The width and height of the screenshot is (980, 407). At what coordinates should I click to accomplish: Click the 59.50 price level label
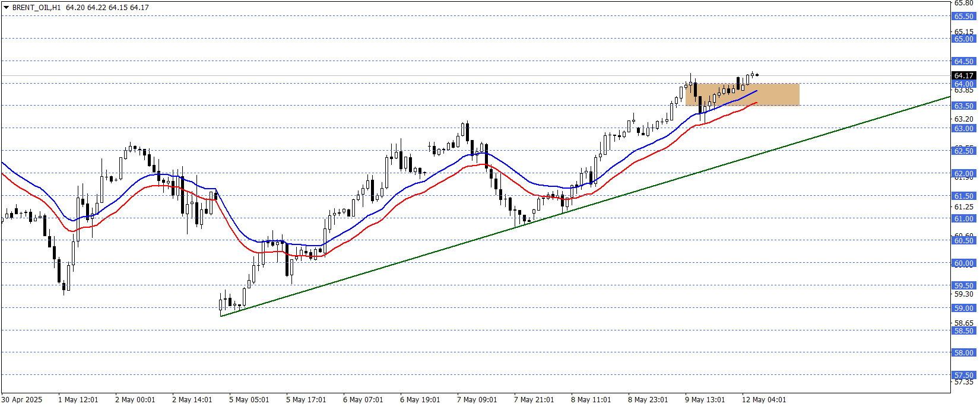tap(964, 285)
